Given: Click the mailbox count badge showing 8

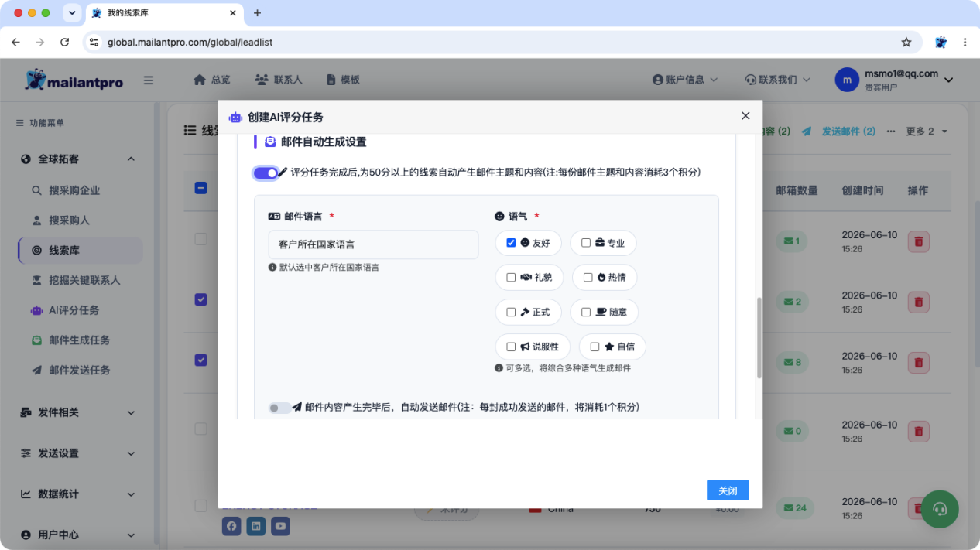Looking at the screenshot, I should 792,362.
